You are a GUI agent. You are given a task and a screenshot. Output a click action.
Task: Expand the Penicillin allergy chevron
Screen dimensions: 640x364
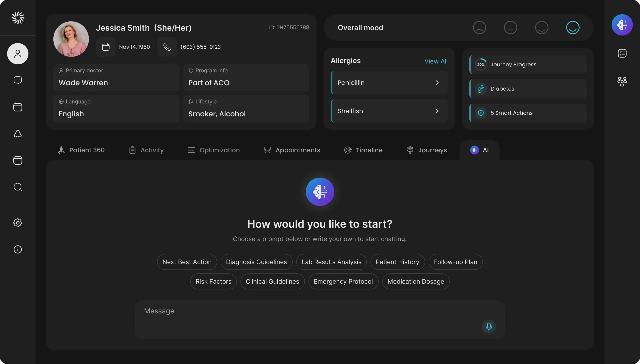click(x=437, y=83)
